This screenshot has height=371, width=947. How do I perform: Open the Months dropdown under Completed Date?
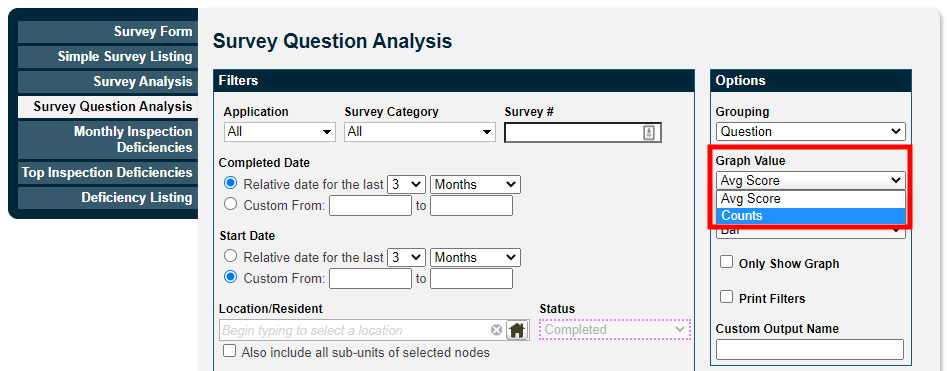[475, 184]
